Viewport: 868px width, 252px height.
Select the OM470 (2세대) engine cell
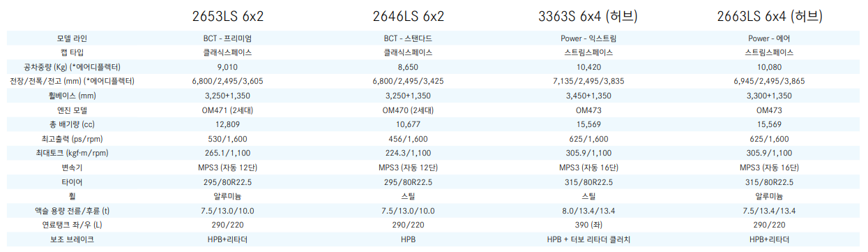(409, 110)
